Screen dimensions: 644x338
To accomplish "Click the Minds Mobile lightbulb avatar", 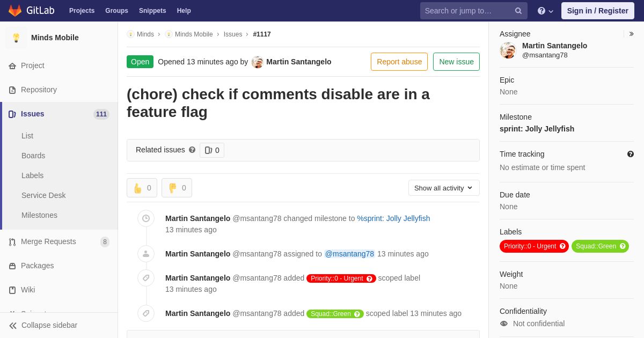I will pyautogui.click(x=16, y=38).
